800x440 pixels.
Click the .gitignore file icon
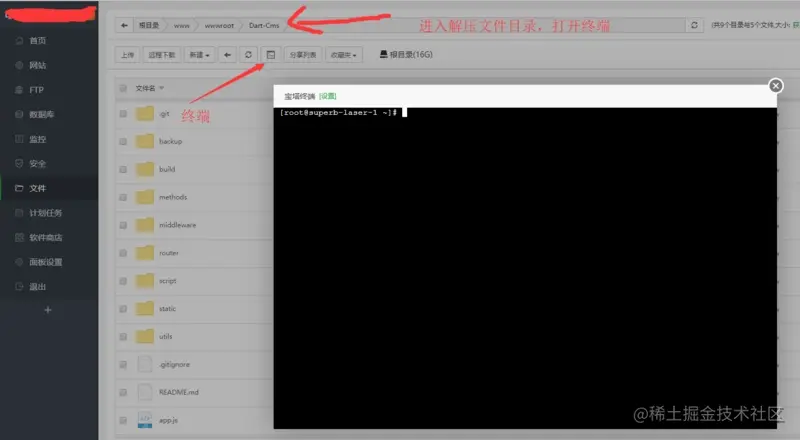point(145,364)
